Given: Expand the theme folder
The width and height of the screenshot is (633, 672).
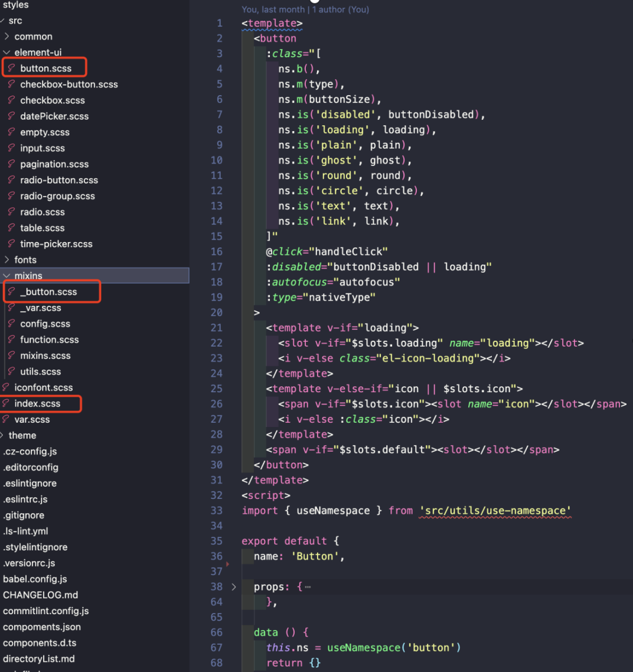Looking at the screenshot, I should pos(2,435).
